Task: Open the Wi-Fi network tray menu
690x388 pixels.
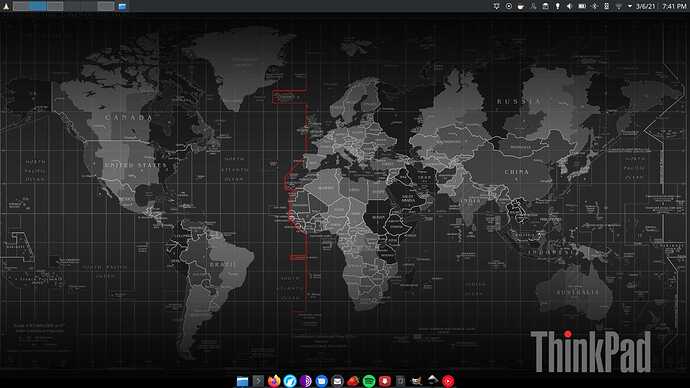Action: click(x=619, y=6)
